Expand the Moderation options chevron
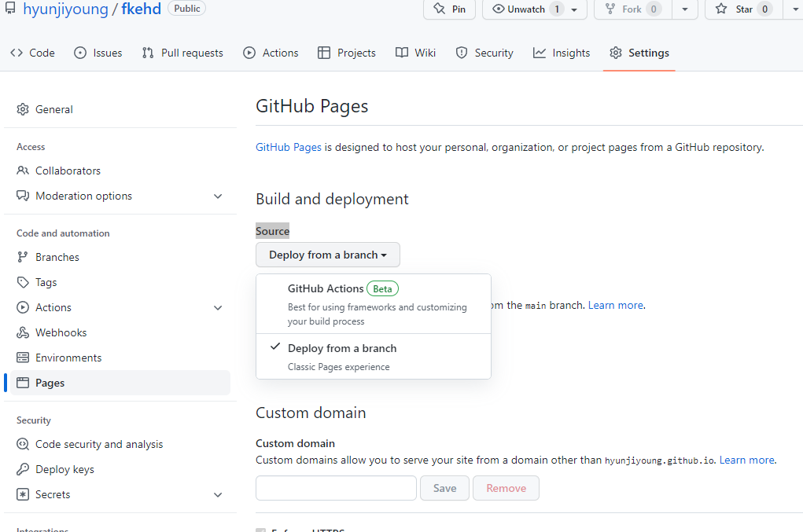Viewport: 803px width, 532px height. 218,196
